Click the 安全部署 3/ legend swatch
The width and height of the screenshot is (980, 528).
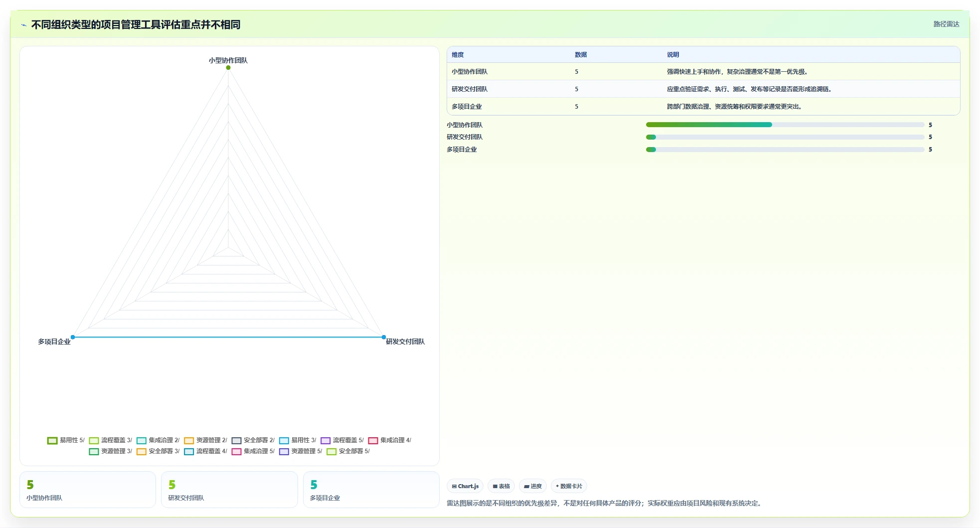point(142,452)
